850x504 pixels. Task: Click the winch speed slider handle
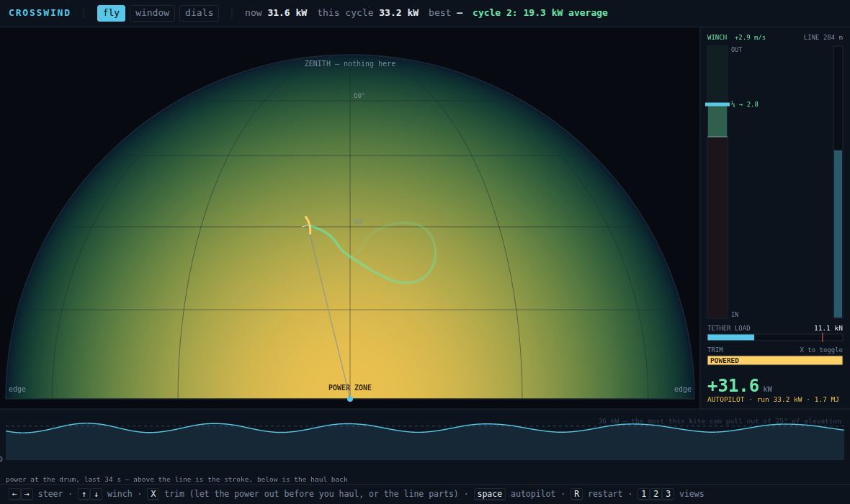click(717, 104)
